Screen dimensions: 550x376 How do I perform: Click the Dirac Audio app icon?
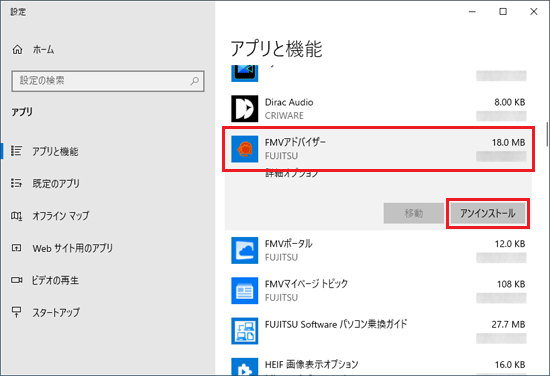coord(244,109)
